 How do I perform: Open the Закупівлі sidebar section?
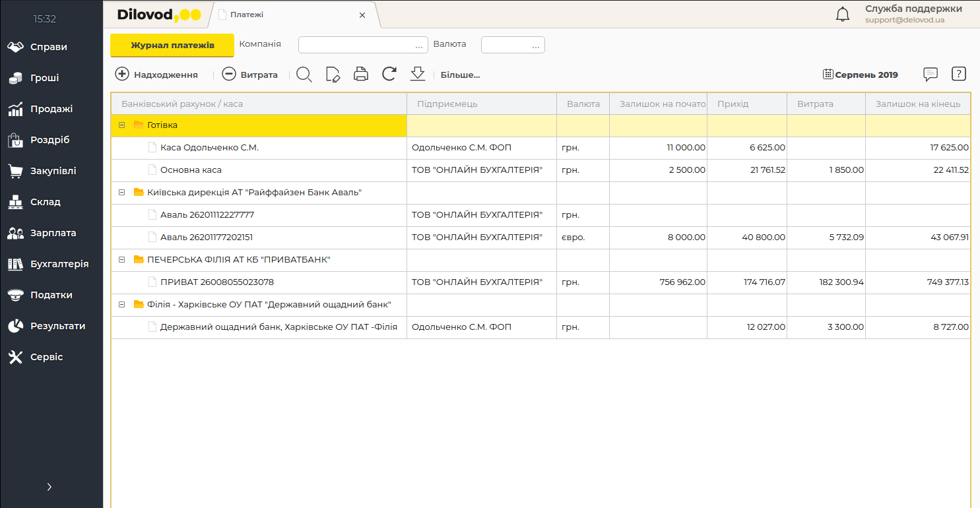tap(51, 171)
